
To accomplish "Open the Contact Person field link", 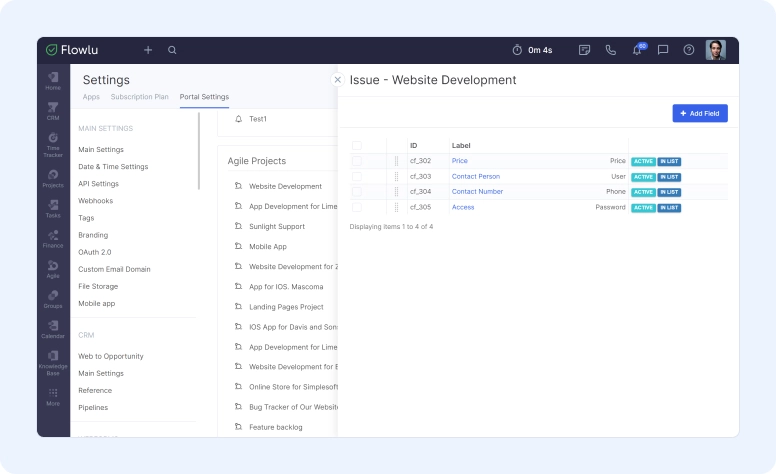I will [476, 177].
